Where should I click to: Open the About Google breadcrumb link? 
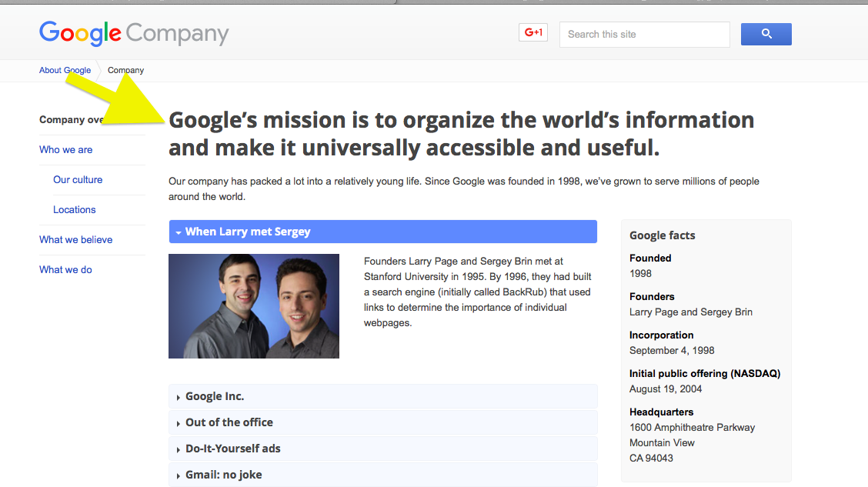coord(65,70)
